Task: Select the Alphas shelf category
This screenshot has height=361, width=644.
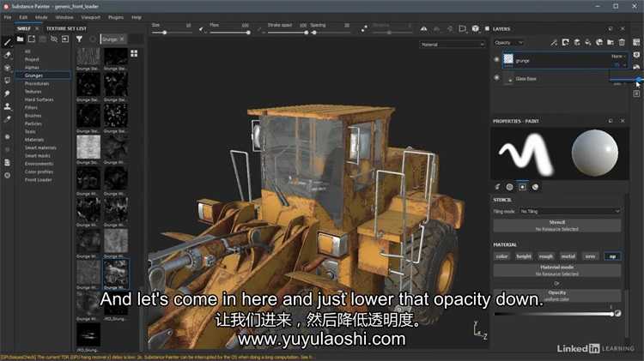Action: [32, 67]
